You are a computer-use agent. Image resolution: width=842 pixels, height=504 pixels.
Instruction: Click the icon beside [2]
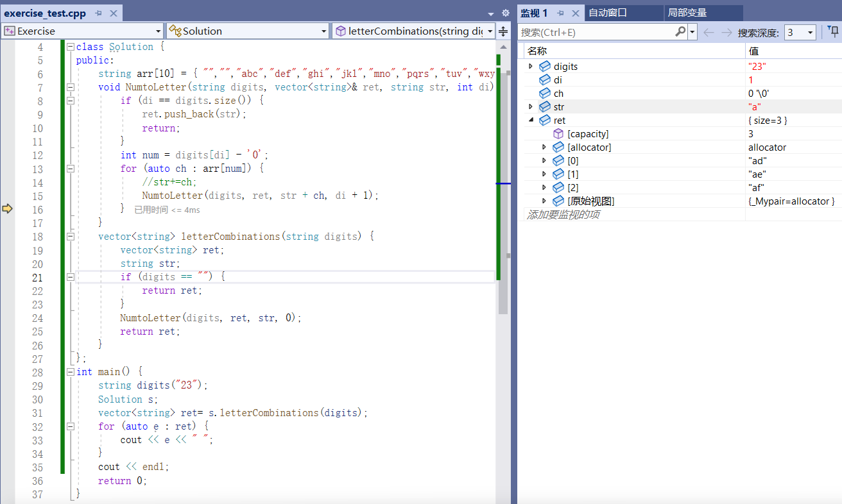coord(558,187)
